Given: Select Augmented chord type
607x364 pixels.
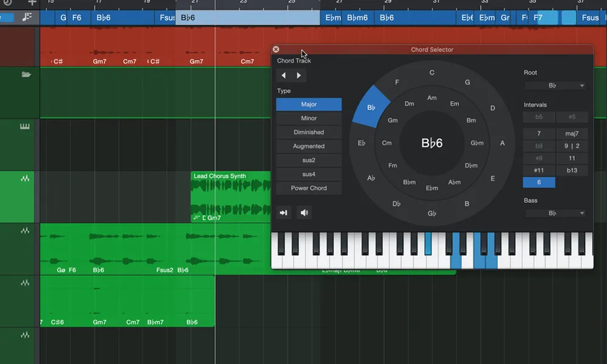Looking at the screenshot, I should tap(309, 146).
